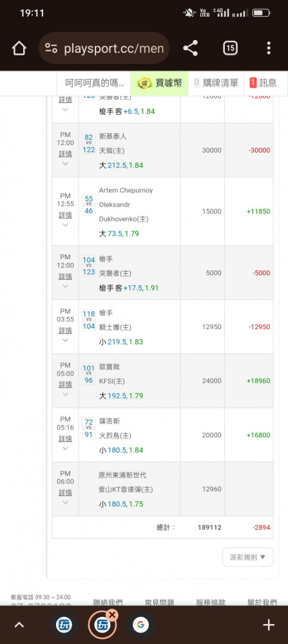The width and height of the screenshot is (288, 644).
Task: Expand chevron under Artem Chepurnoy match details
Action: [65, 225]
